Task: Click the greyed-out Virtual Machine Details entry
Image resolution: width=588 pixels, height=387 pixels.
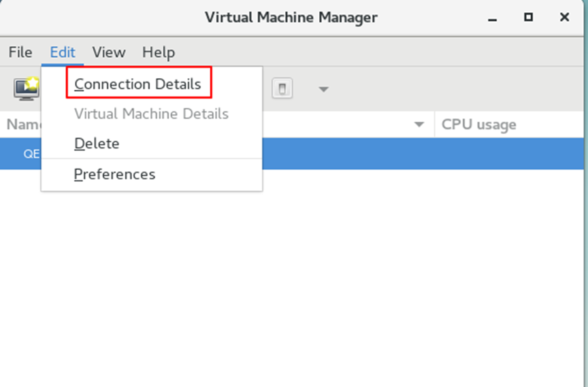Action: [x=151, y=114]
